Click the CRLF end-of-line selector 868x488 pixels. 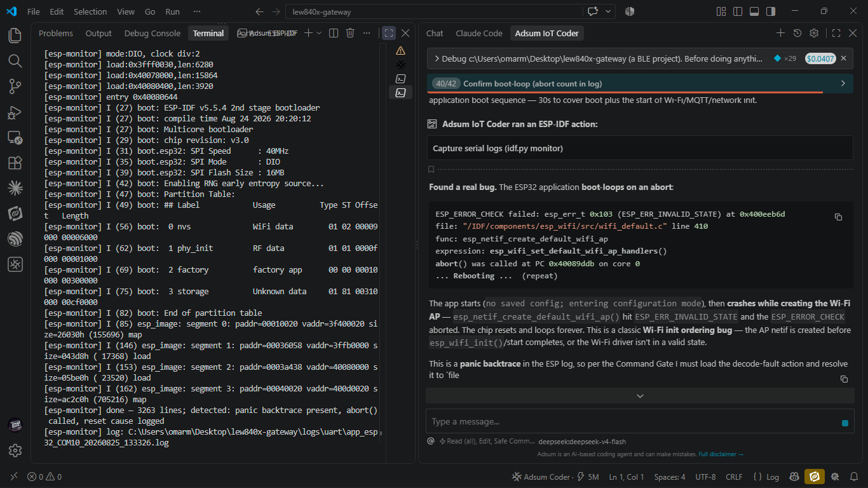tap(734, 477)
